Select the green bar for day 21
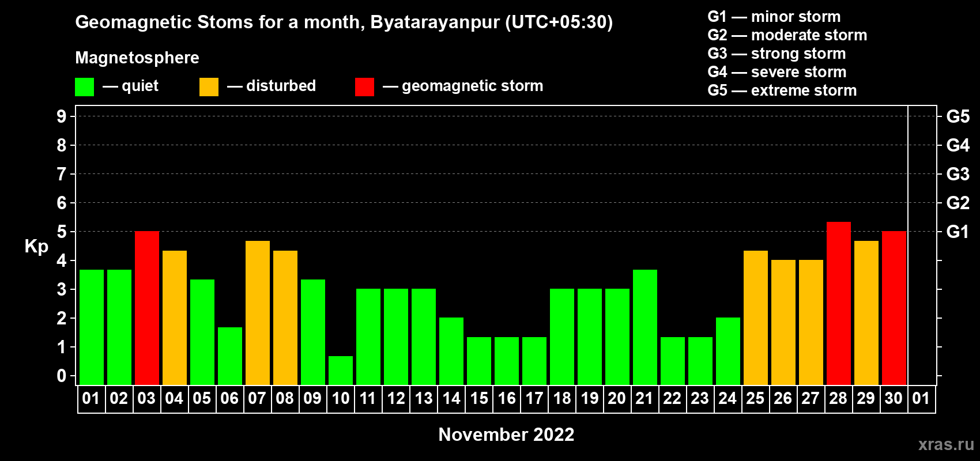Screen dimensions: 980x461 (645, 327)
